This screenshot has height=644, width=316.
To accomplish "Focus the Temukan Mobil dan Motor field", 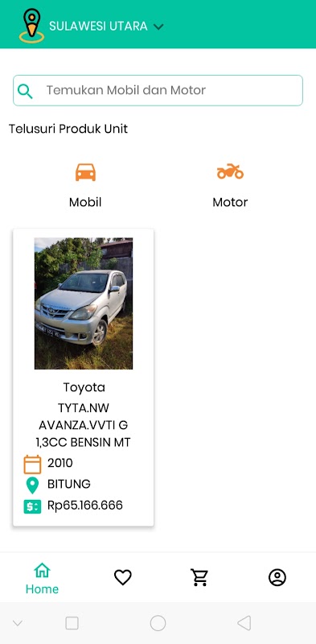I will coord(158,90).
